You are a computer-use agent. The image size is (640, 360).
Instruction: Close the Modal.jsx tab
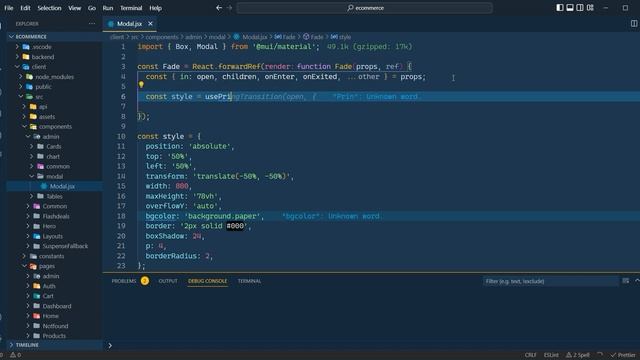pos(150,24)
